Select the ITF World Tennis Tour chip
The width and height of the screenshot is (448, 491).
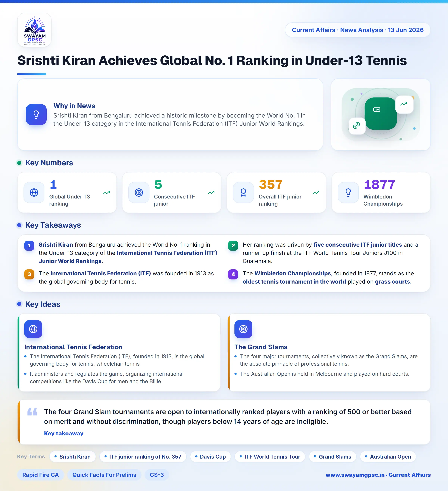[270, 457]
